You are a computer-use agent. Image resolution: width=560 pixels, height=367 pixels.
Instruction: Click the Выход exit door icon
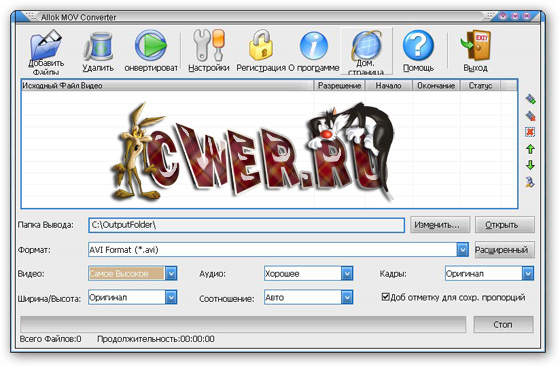(x=476, y=45)
